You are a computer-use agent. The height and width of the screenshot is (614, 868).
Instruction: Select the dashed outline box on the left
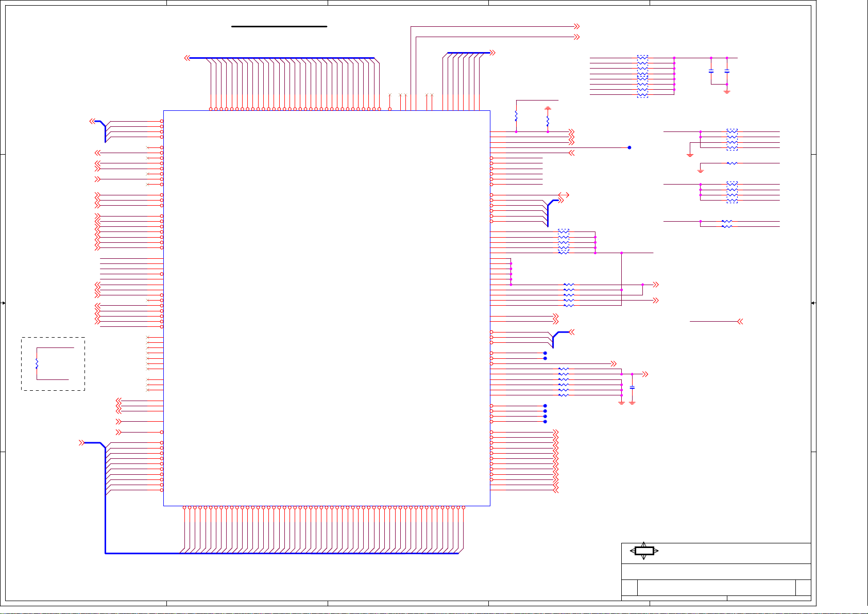53,364
